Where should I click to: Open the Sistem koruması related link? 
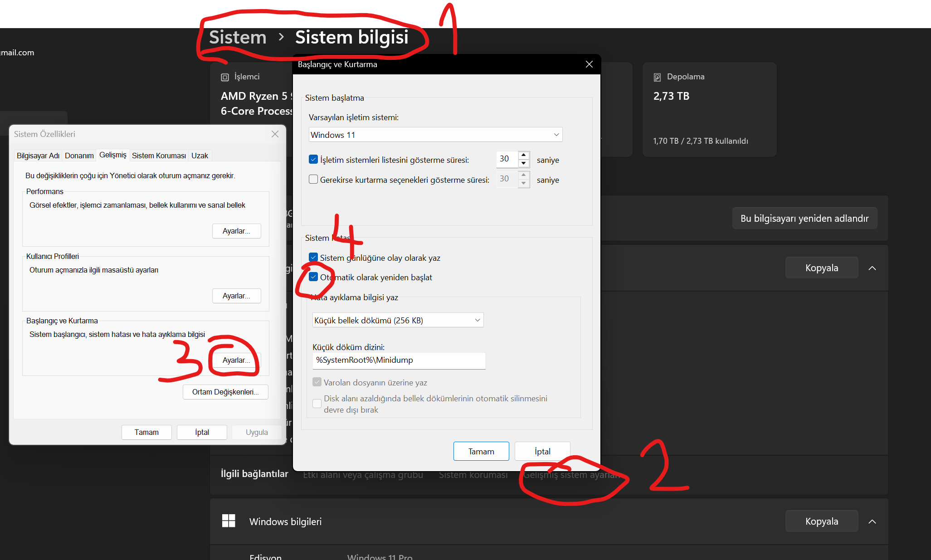[x=473, y=475]
